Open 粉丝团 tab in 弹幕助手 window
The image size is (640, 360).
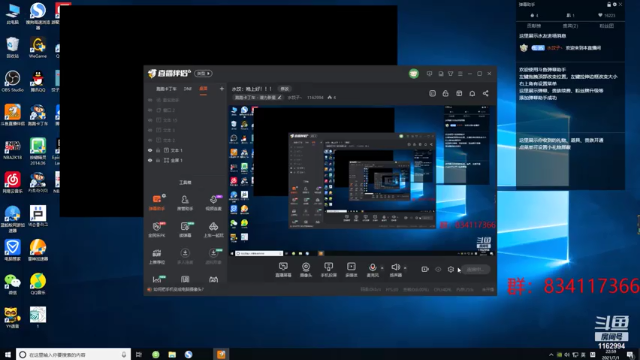click(x=607, y=26)
